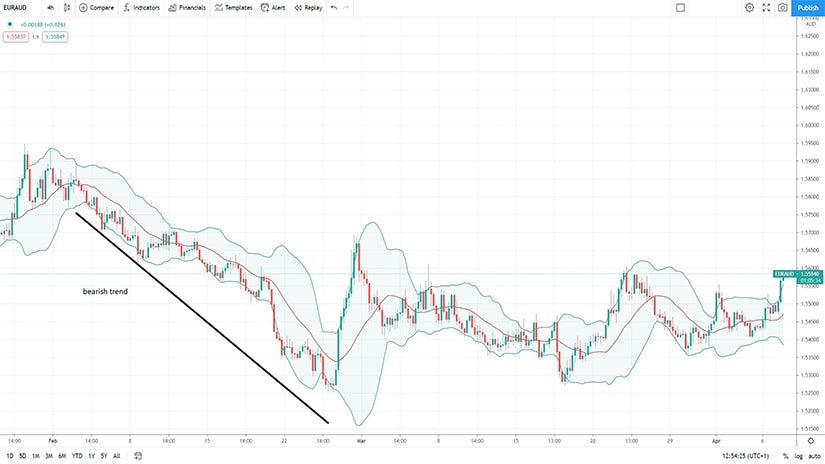Select the 3M date range

tap(49, 456)
